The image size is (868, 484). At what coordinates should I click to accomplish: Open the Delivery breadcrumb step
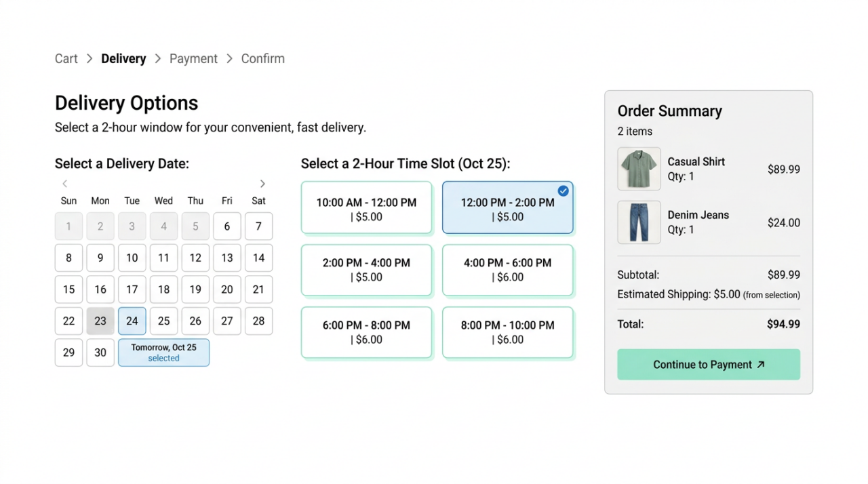123,59
